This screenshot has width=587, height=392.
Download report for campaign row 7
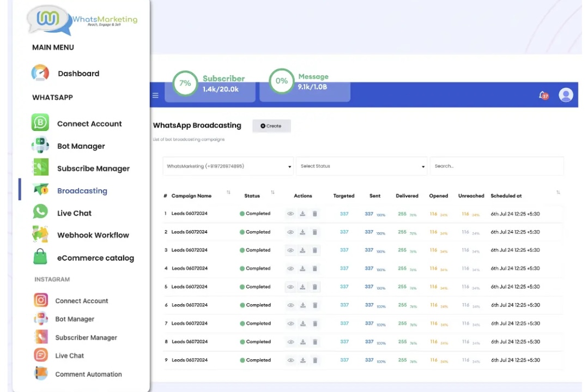pos(302,323)
